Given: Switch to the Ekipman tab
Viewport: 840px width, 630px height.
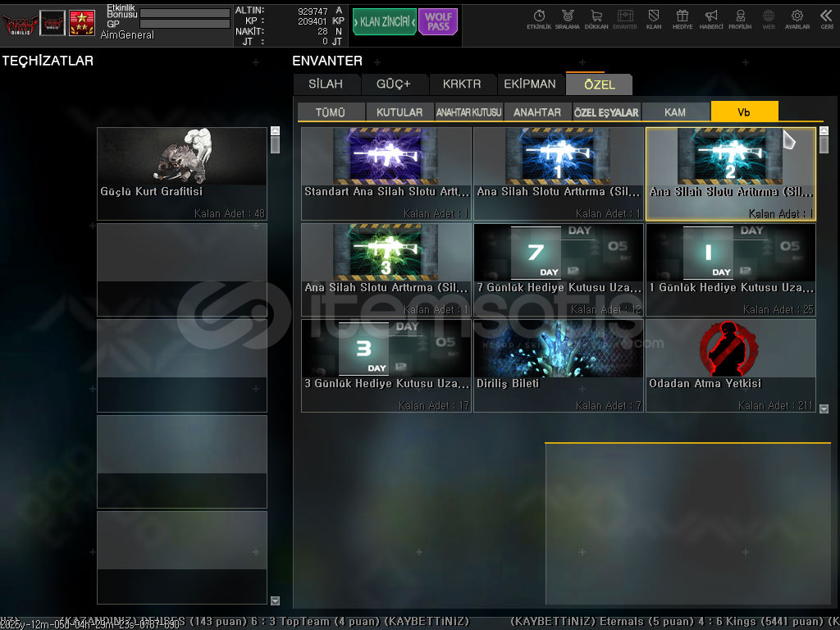Looking at the screenshot, I should pos(530,84).
